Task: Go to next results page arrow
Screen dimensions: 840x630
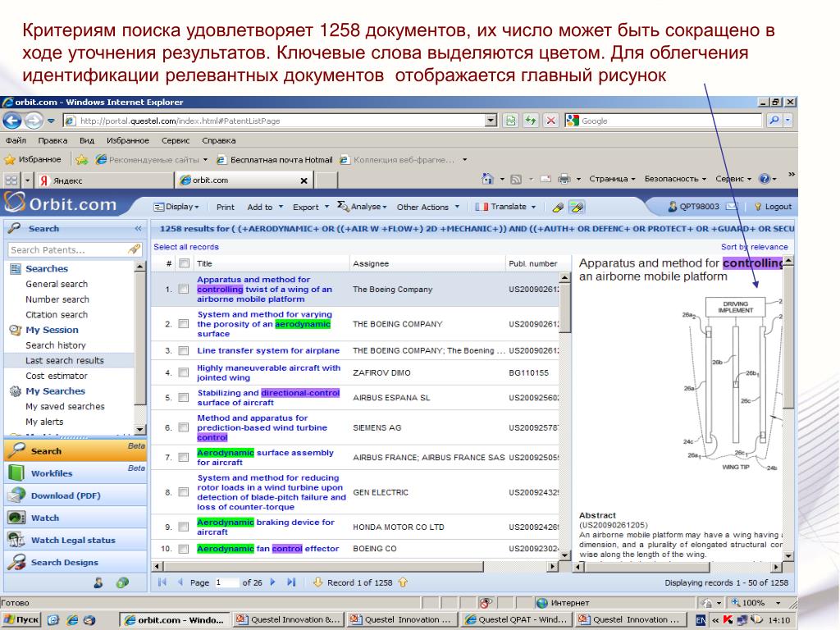Action: tap(272, 582)
